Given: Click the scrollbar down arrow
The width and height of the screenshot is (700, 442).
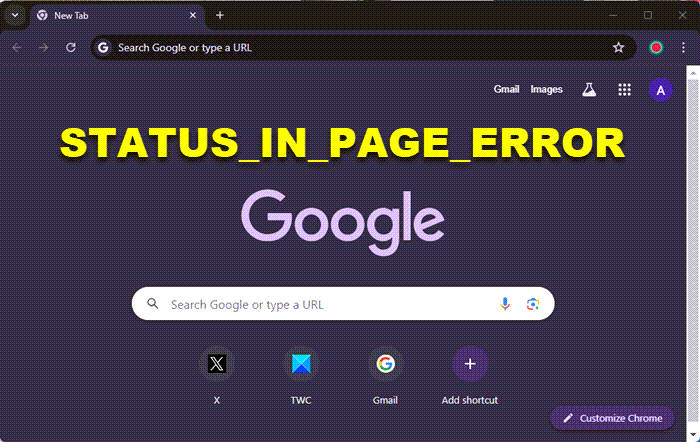Looking at the screenshot, I should 693,434.
